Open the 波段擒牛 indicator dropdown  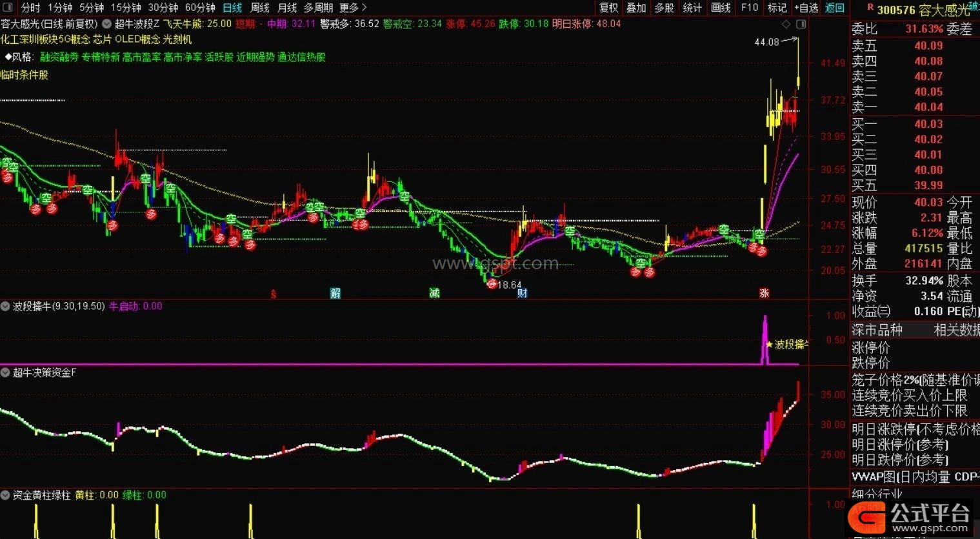coord(5,306)
